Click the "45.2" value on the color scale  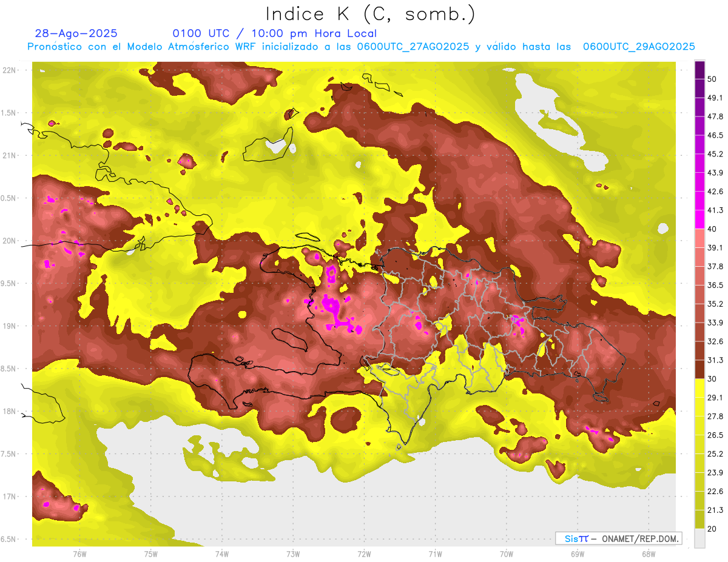[x=715, y=154]
